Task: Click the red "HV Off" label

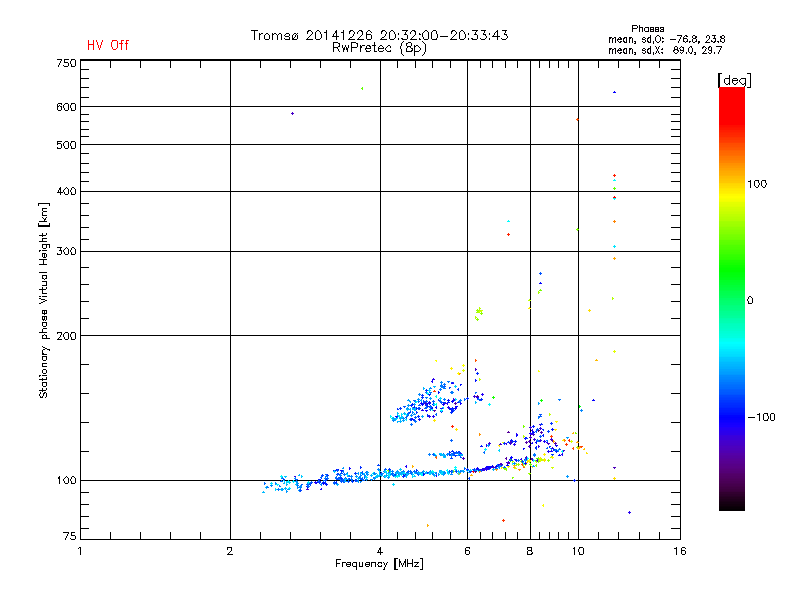Action: coord(108,45)
